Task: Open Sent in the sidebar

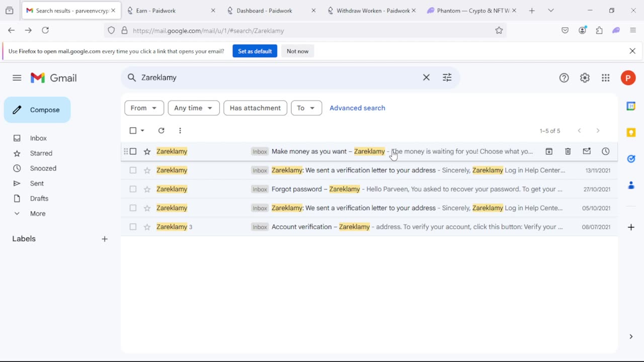Action: click(x=37, y=184)
